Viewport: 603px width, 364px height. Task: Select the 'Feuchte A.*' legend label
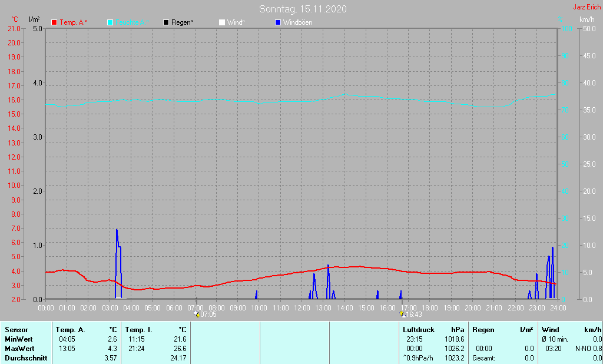click(132, 22)
